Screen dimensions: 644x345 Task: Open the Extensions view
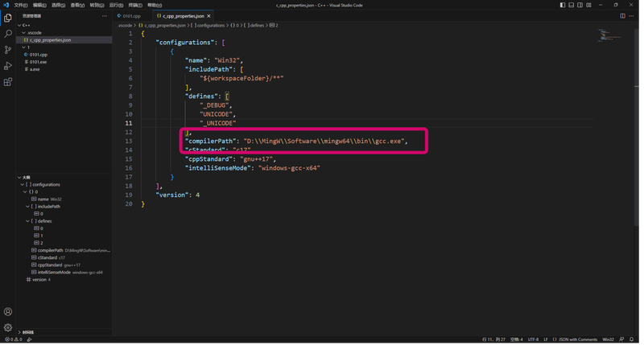click(x=8, y=82)
